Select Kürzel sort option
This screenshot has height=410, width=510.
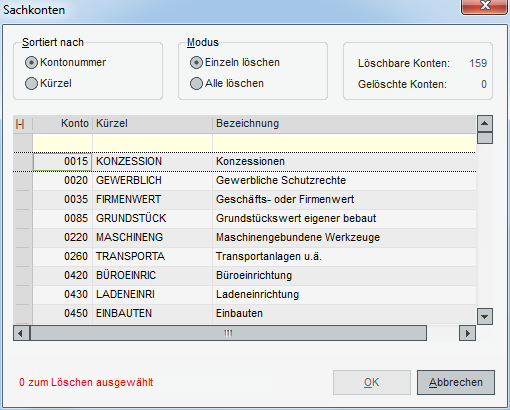tap(48, 83)
